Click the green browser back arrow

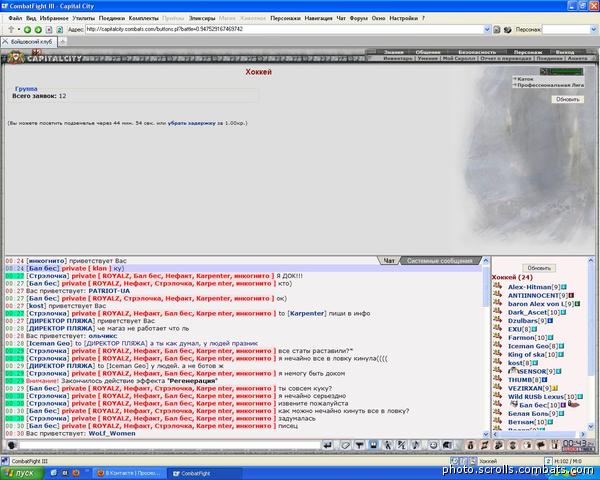(27, 29)
